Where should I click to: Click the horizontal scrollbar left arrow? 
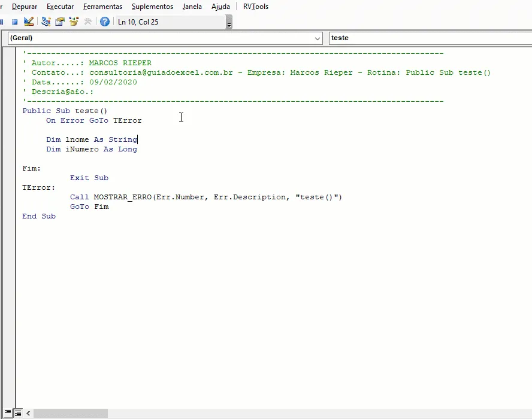tap(28, 413)
